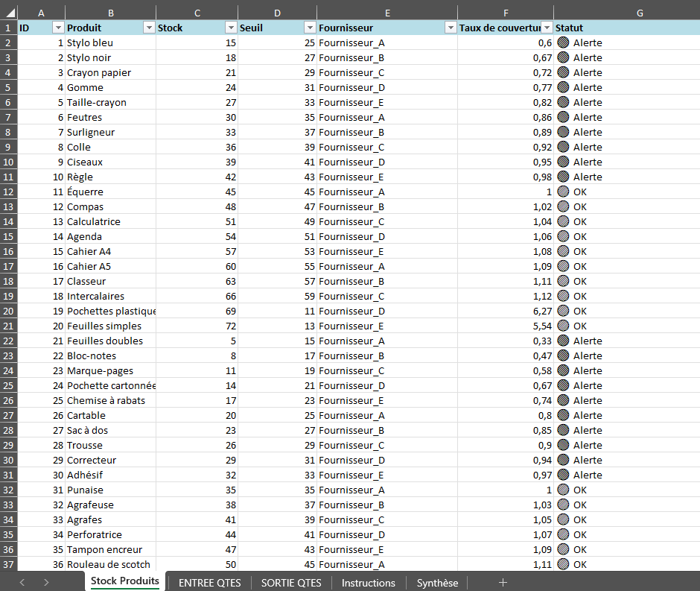Click the Alerte status icon for Marque-pages
The width and height of the screenshot is (700, 591).
coord(564,370)
